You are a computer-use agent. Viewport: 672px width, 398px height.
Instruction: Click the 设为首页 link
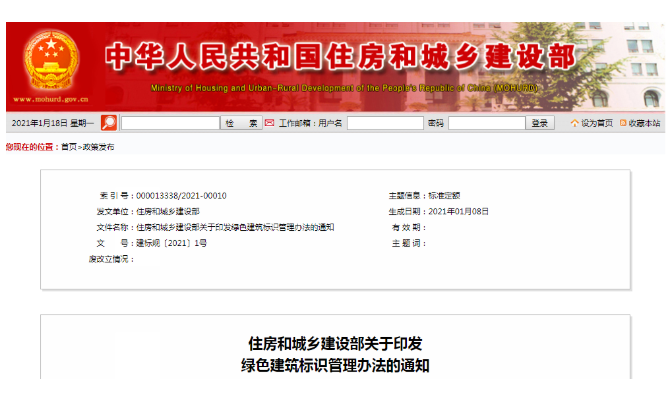tap(597, 123)
